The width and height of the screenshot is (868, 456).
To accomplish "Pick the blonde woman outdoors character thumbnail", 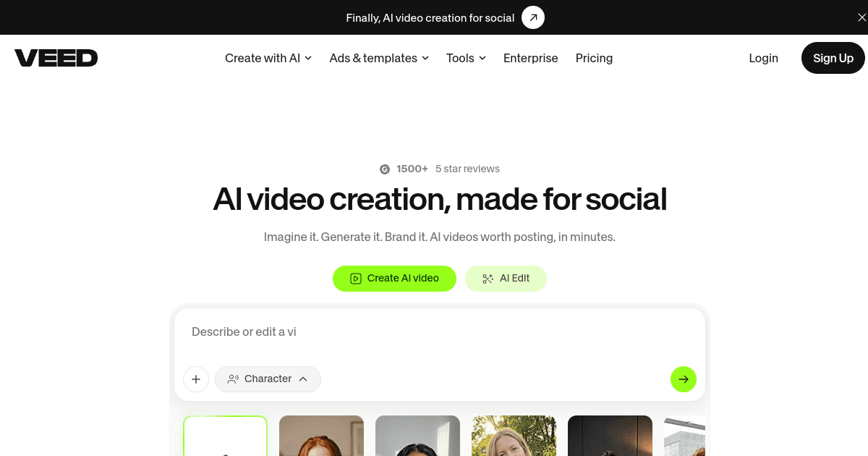I will [x=514, y=436].
